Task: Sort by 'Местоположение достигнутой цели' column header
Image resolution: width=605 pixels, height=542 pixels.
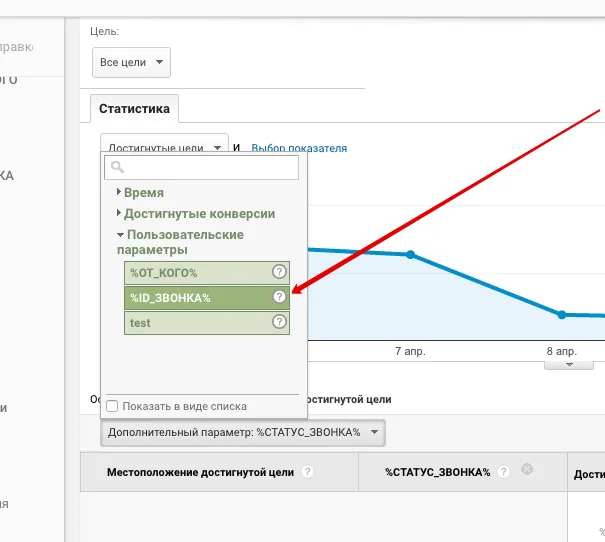Action: [x=200, y=472]
